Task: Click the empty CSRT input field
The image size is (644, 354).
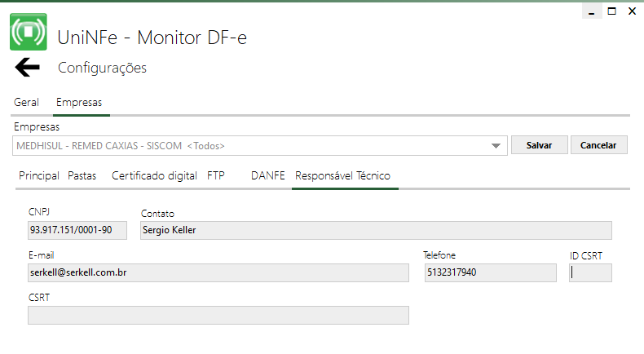Action: [218, 316]
